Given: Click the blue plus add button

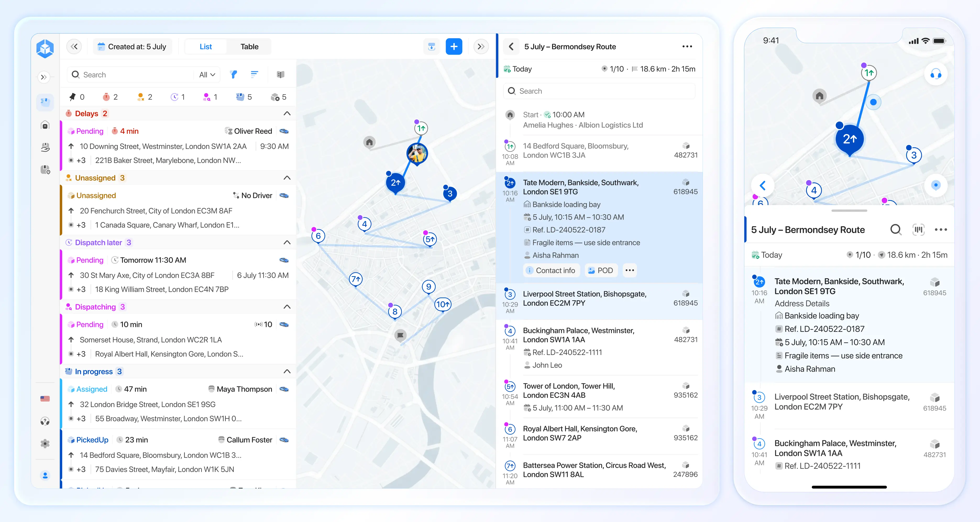Looking at the screenshot, I should click(454, 47).
